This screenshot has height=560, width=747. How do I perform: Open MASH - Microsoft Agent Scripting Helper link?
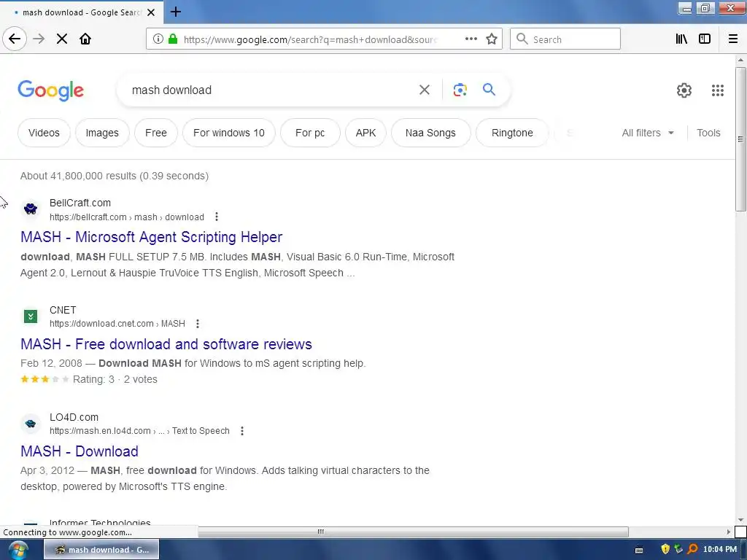tap(152, 237)
